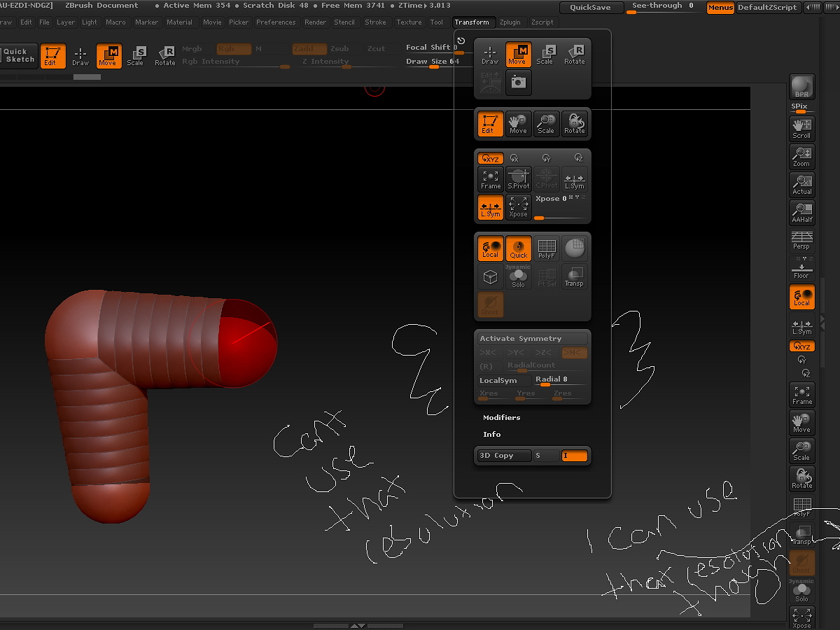Toggle PolyF in Transform panel
The image size is (840, 630).
tap(547, 248)
